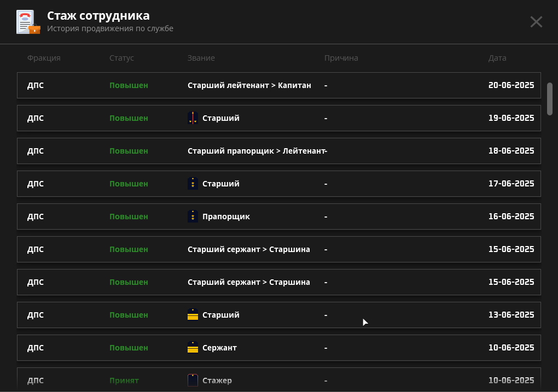Select the Дата column header

tap(497, 58)
